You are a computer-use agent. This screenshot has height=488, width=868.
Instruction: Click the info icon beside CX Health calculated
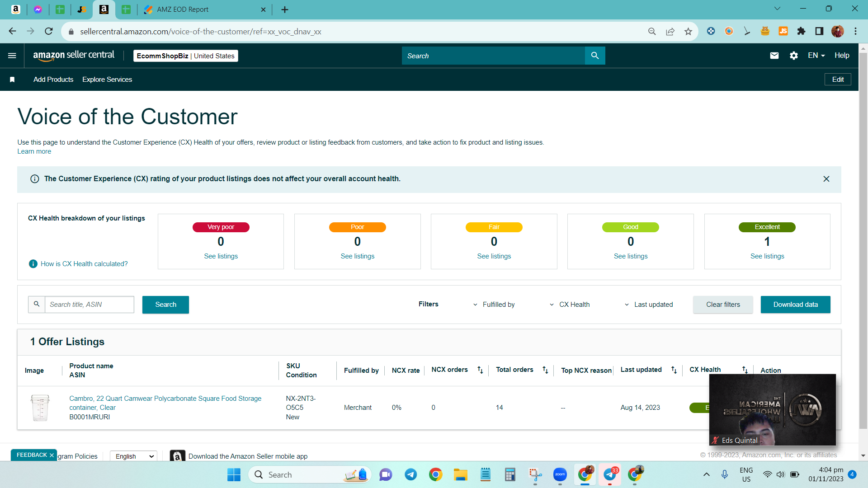point(33,264)
